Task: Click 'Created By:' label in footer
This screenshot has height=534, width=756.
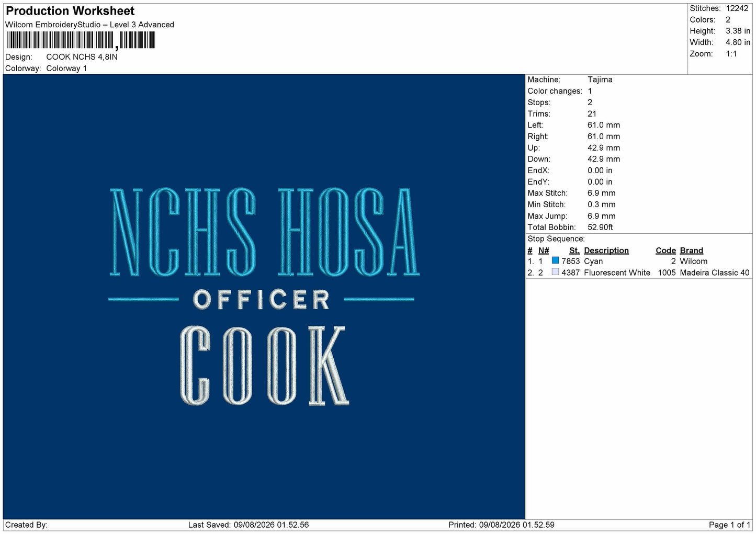Action: tap(26, 525)
